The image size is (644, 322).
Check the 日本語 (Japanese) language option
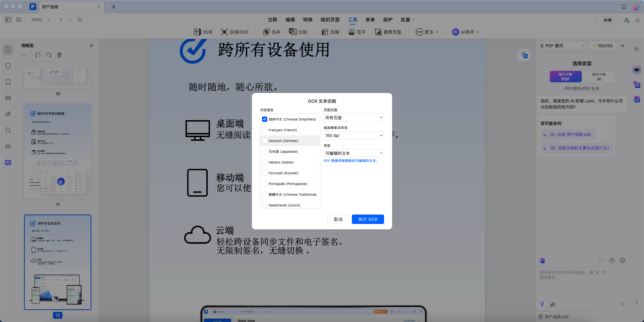point(265,151)
